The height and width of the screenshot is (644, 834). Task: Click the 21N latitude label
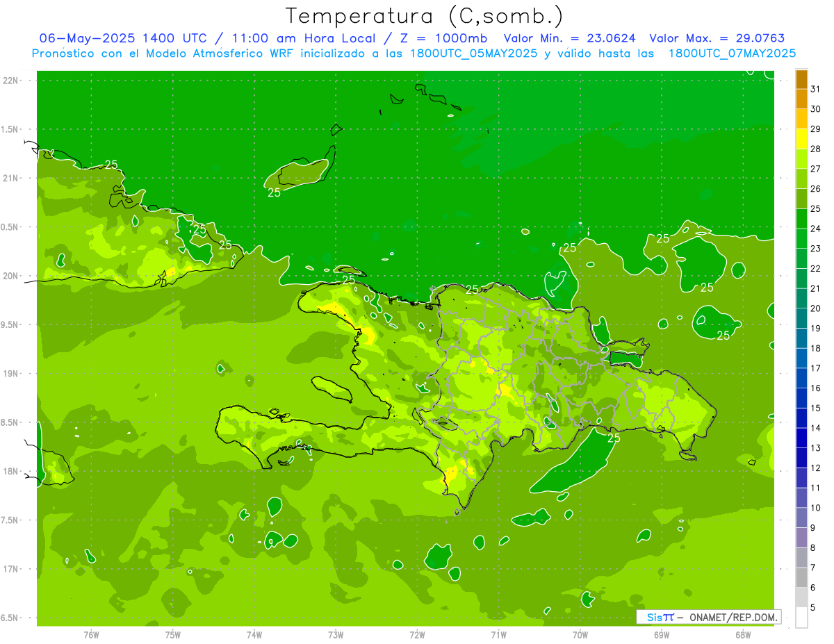(10, 178)
